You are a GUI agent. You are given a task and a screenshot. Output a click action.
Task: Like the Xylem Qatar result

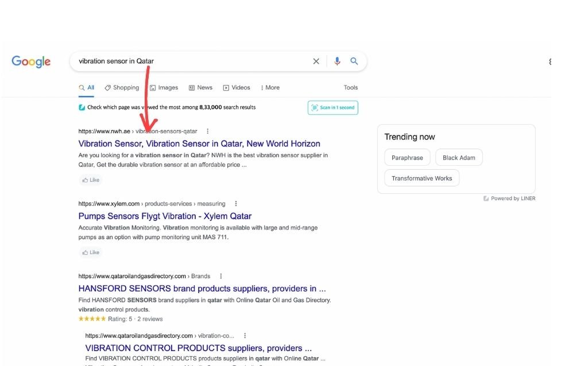point(90,252)
